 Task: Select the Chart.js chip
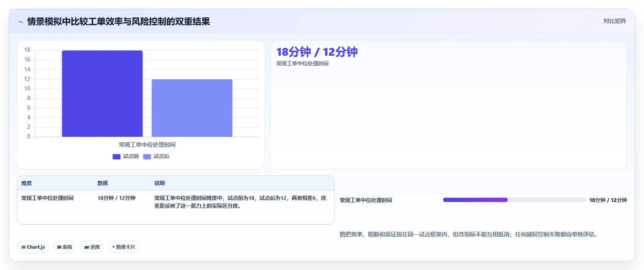(34, 247)
